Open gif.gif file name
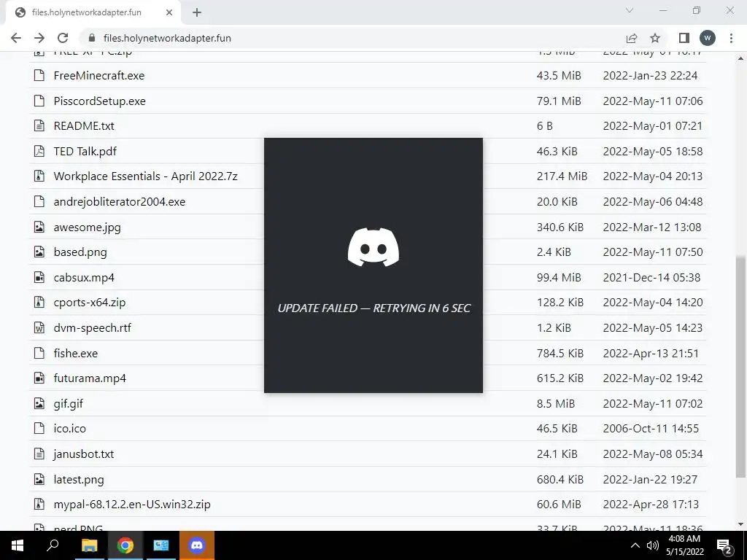 [x=68, y=403]
